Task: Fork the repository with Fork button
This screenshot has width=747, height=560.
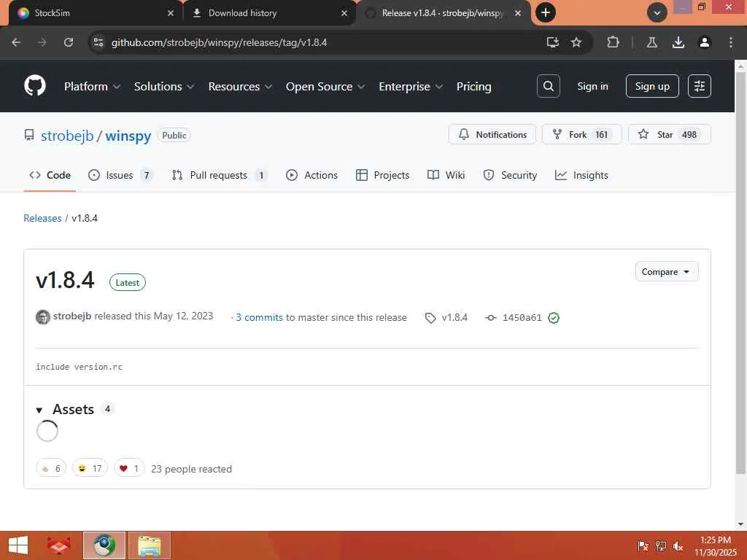Action: coord(581,134)
